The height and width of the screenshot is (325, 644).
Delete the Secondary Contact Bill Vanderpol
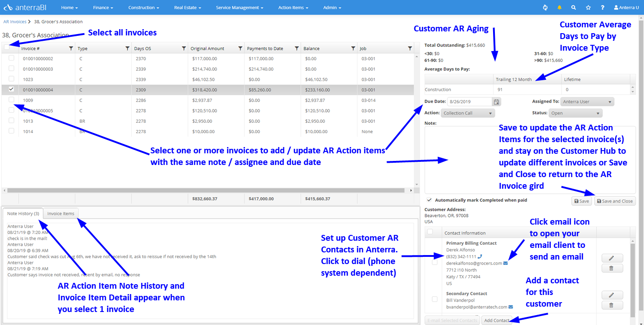click(x=612, y=305)
